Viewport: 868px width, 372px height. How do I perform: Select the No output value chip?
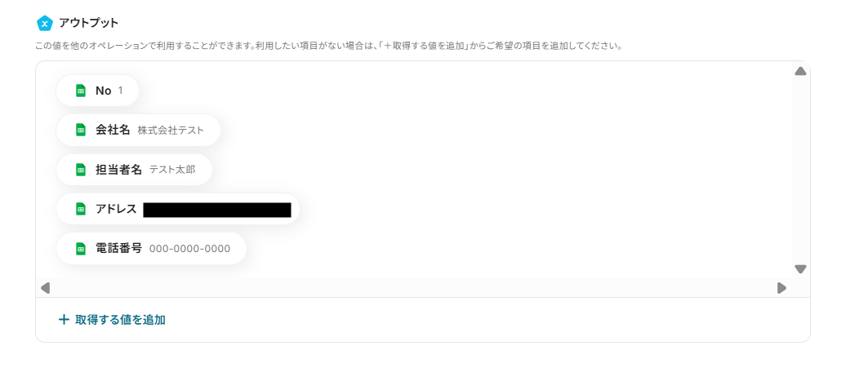click(97, 91)
